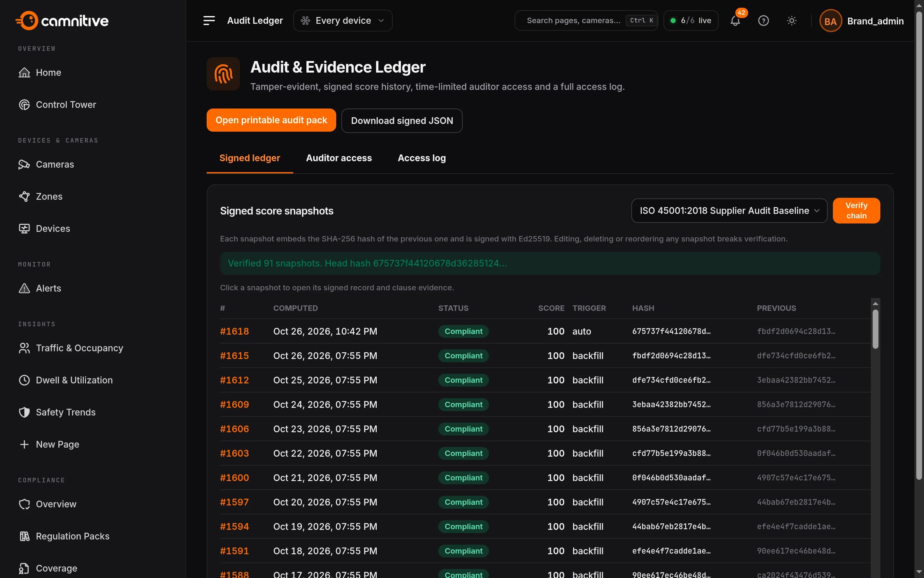
Task: Open ISO 45001:2018 baseline dropdown
Action: [729, 211]
